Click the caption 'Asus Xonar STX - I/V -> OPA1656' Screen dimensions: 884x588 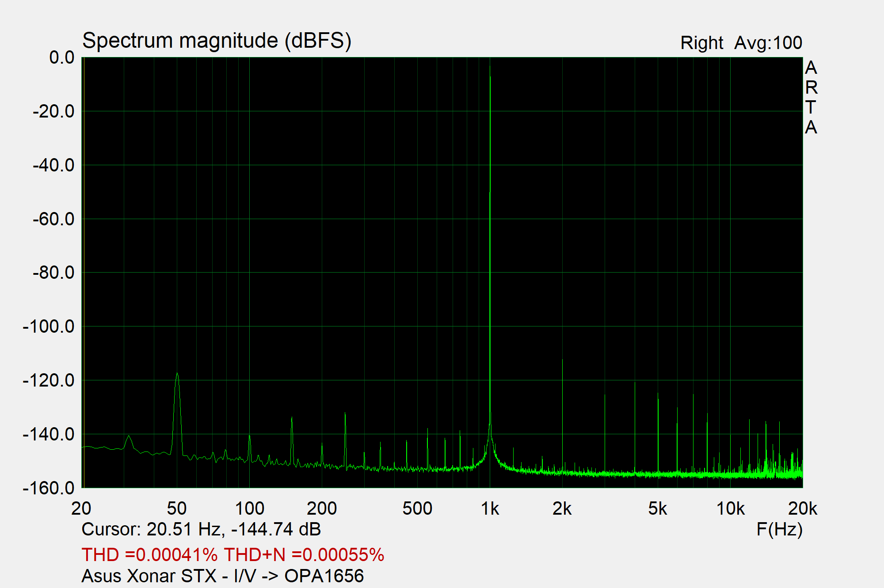(223, 576)
